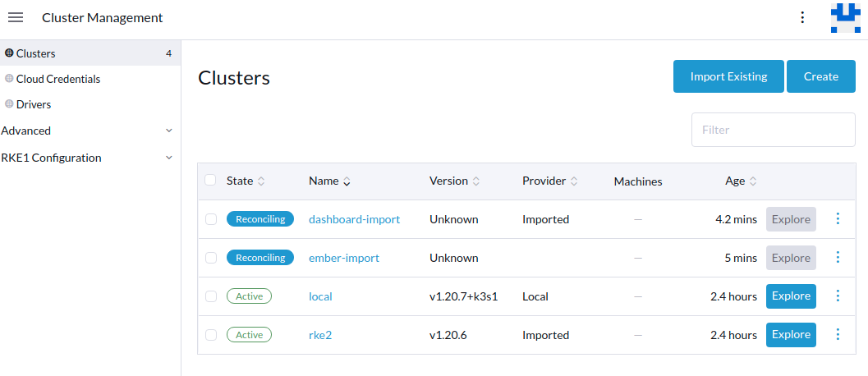Click Unknown version in ember-import row
The image size is (868, 376).
coord(454,258)
